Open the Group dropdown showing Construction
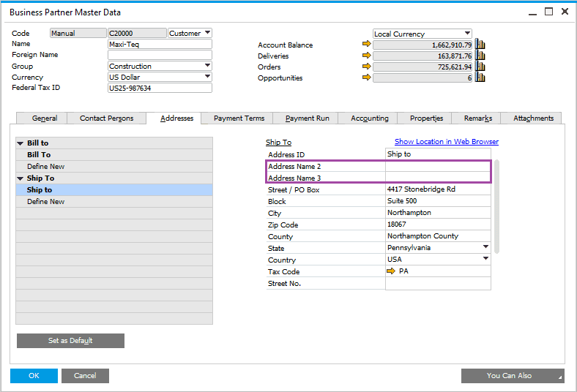 (x=207, y=66)
